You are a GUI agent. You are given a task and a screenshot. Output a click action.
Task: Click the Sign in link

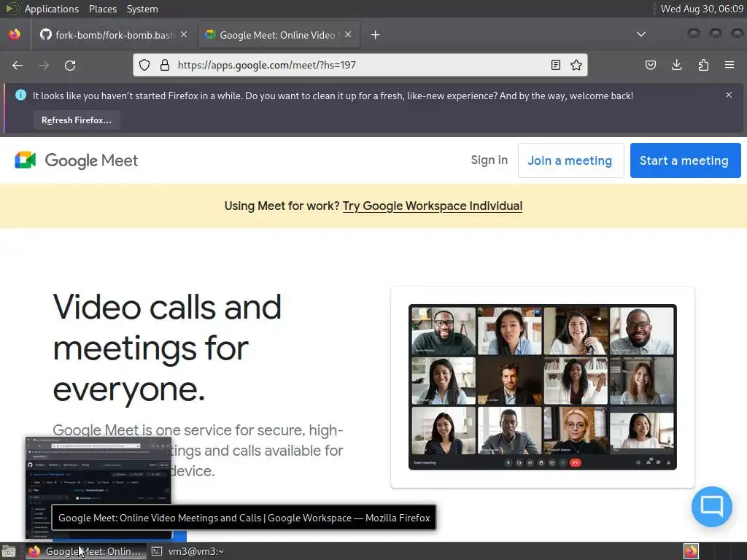click(x=489, y=160)
